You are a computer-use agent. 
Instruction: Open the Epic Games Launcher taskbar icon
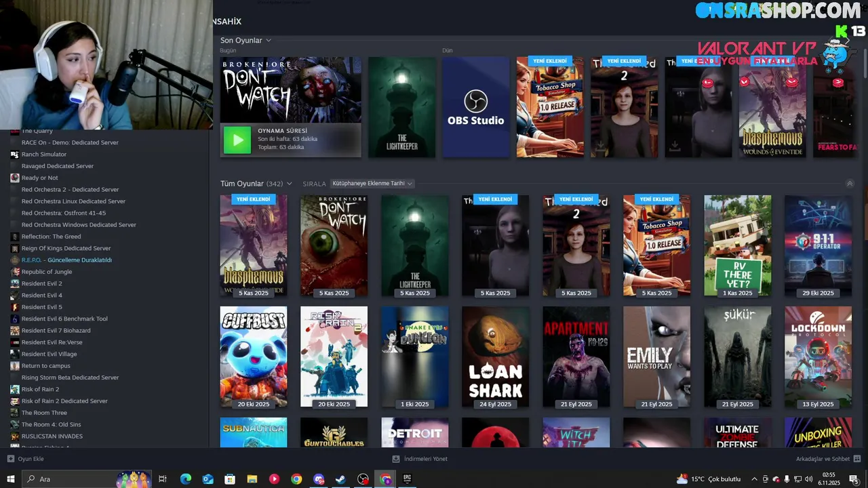click(x=408, y=479)
